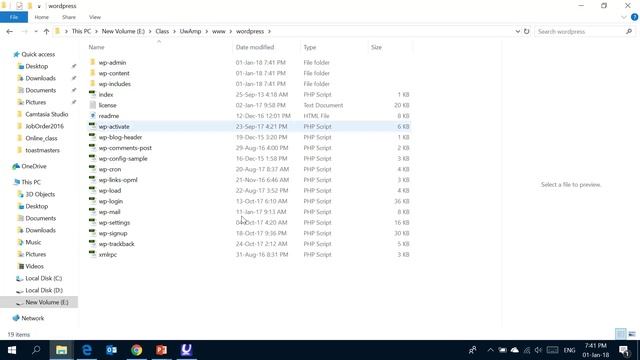640x360 pixels.
Task: Expand chevron after 'wordpress' breadcrumb
Action: (269, 31)
